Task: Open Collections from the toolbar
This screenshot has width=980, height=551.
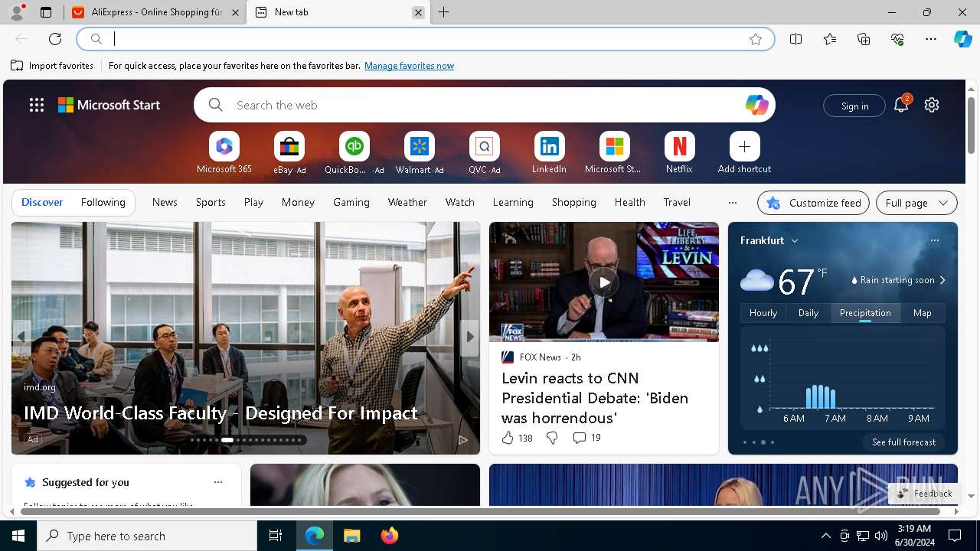Action: click(864, 39)
